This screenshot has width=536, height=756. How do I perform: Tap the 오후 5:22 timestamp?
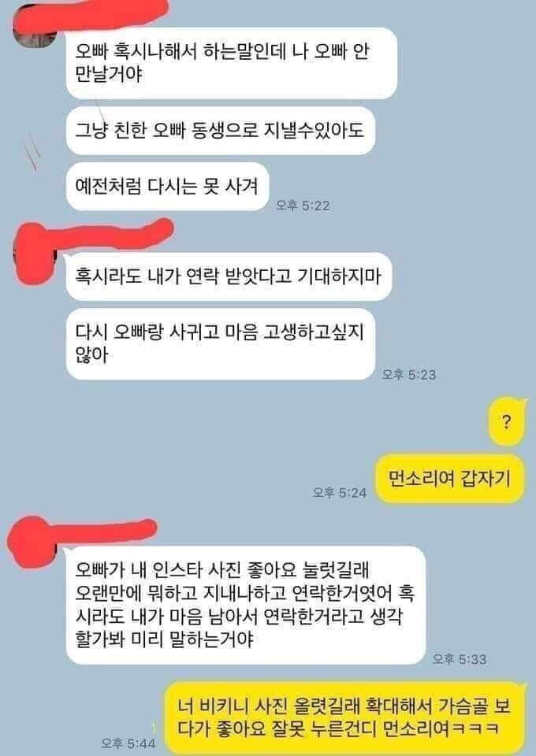click(303, 206)
